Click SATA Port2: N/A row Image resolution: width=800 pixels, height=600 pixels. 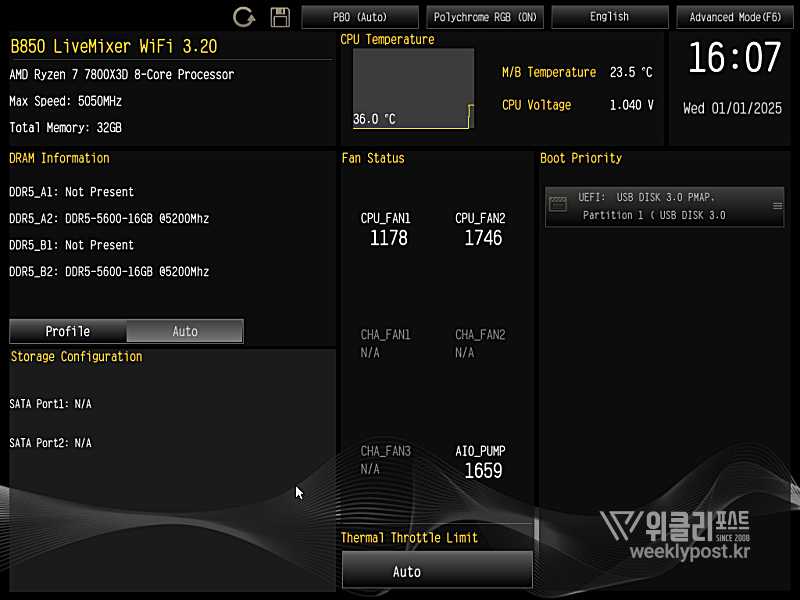pyautogui.click(x=51, y=442)
